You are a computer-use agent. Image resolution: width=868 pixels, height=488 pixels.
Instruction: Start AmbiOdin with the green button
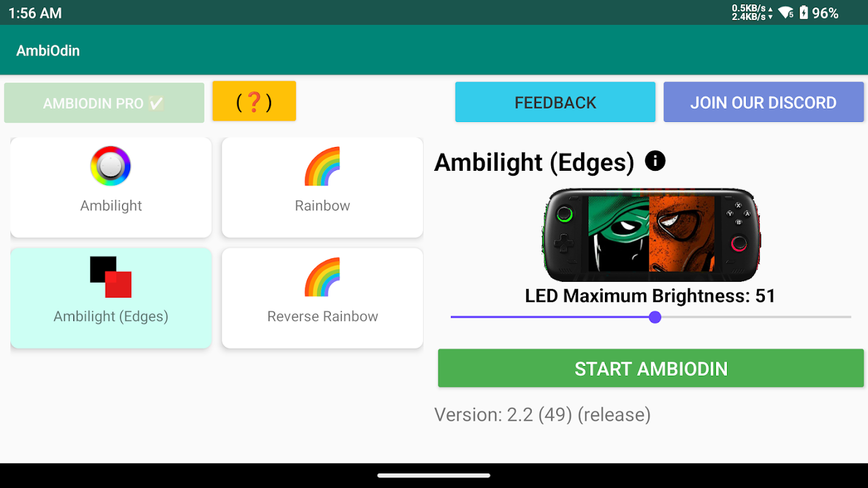tap(651, 368)
